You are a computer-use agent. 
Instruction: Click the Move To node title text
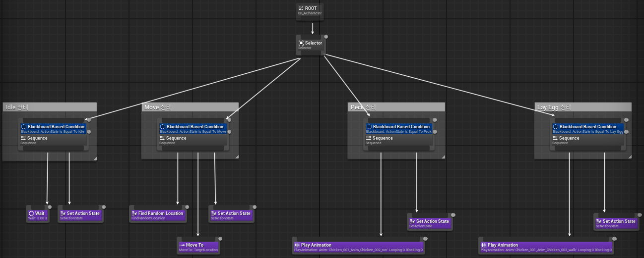(x=194, y=245)
